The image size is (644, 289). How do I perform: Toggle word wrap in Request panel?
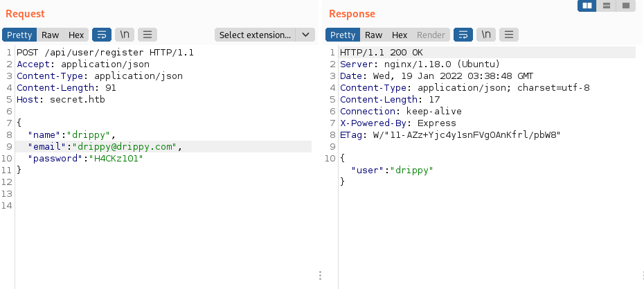coord(101,35)
